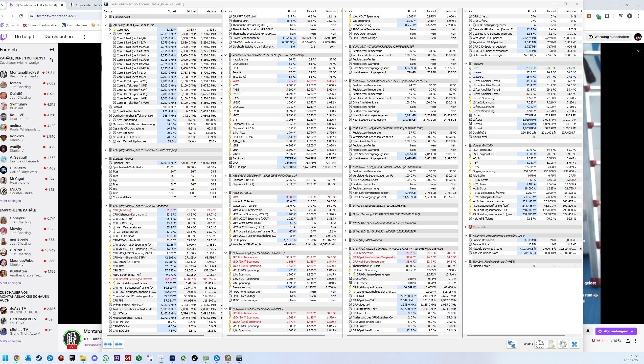This screenshot has width=644, height=364.
Task: Close sensors with the blue X icon
Action: click(574, 344)
